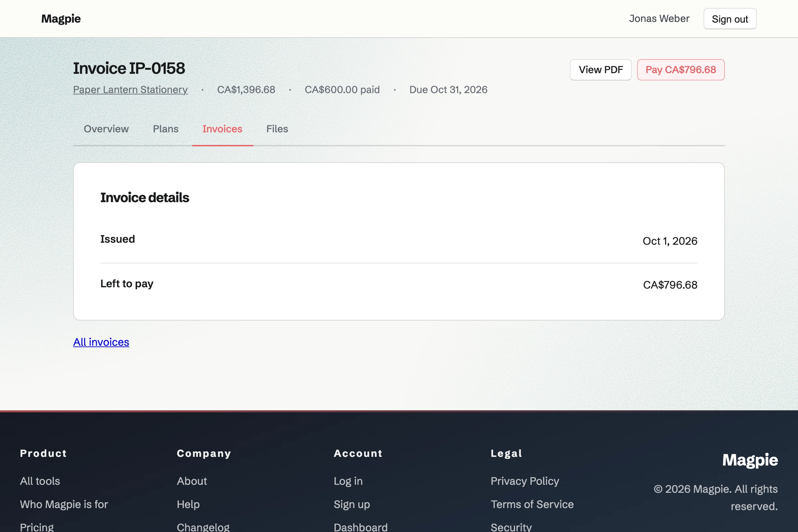Click the Magpie logo in footer
798x532 pixels.
pos(750,461)
